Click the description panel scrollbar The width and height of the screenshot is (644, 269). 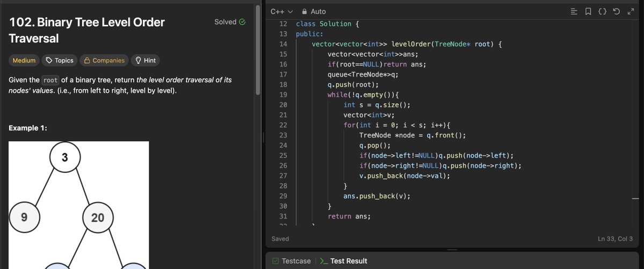pos(258,50)
